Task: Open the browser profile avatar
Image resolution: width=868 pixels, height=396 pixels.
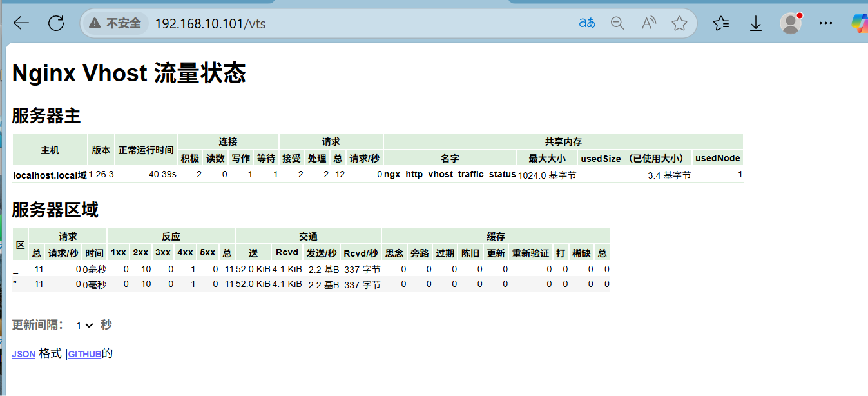Action: tap(791, 23)
